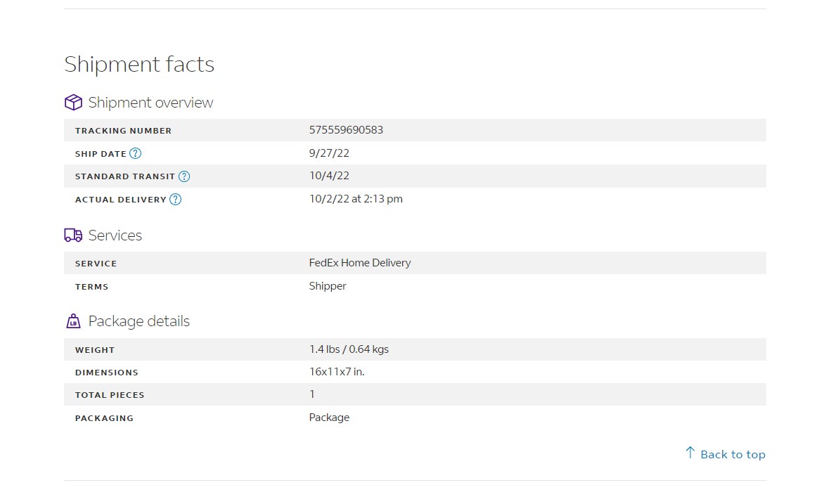
Task: Click the Shipment overview heading text
Action: [150, 103]
